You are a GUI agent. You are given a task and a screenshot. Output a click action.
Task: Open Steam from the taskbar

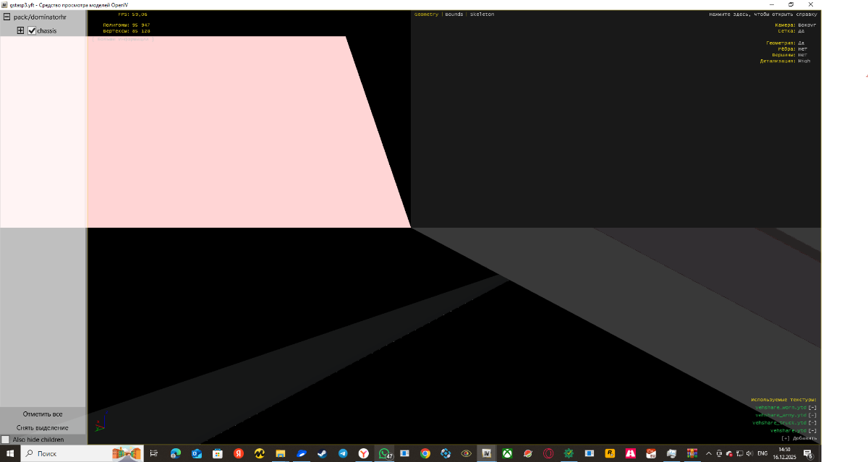[x=322, y=453]
